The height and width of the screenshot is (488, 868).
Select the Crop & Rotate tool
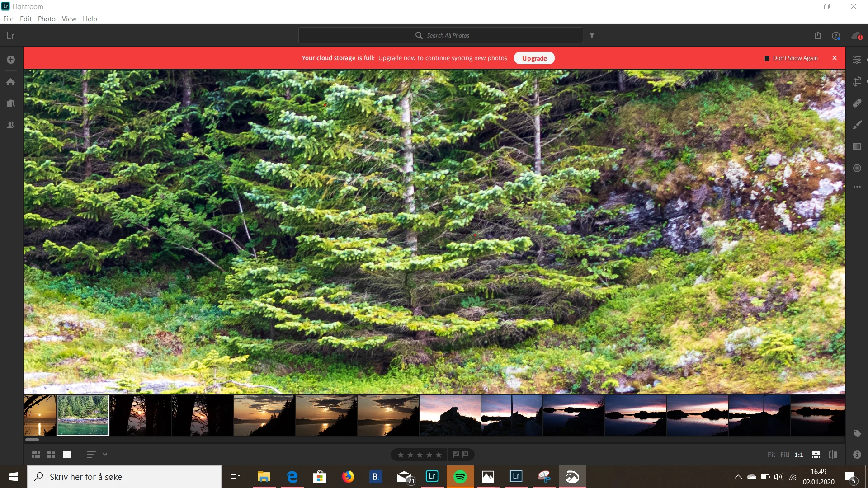pyautogui.click(x=857, y=81)
